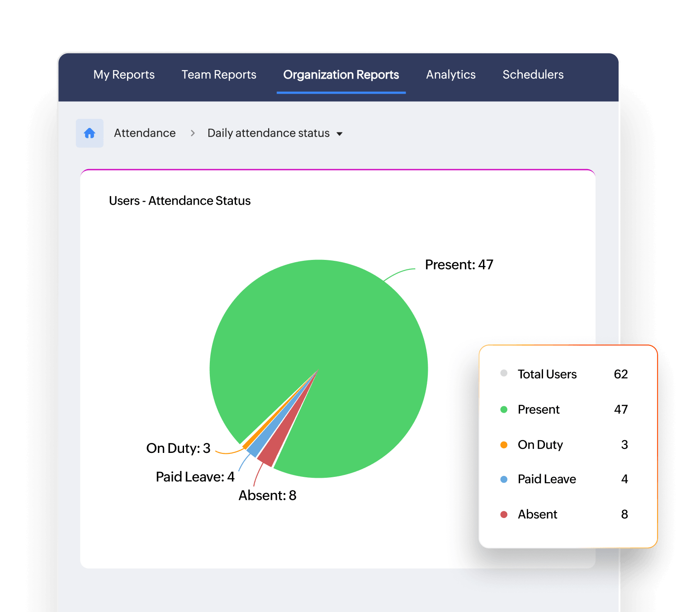Click the Present count 47 in legend

tap(621, 410)
